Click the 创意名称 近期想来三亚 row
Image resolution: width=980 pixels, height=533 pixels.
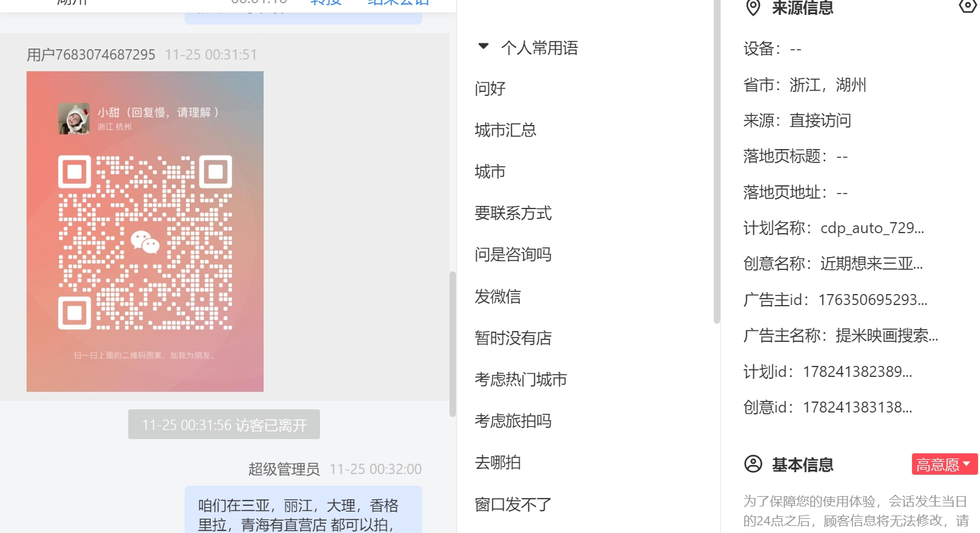pyautogui.click(x=834, y=264)
